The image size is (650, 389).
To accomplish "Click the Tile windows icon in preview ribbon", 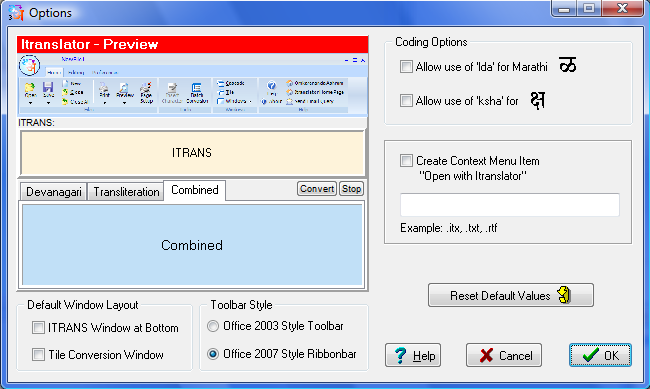I will coord(221,92).
